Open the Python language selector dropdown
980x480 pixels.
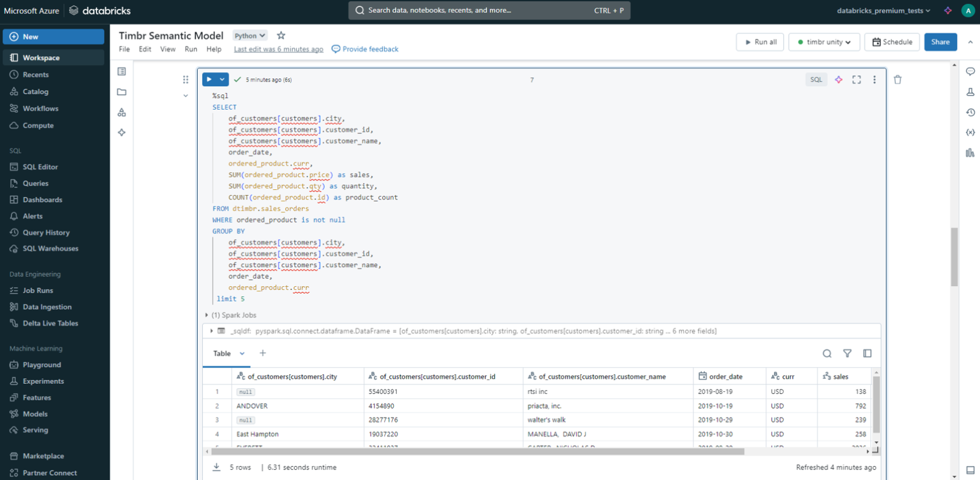click(x=249, y=36)
